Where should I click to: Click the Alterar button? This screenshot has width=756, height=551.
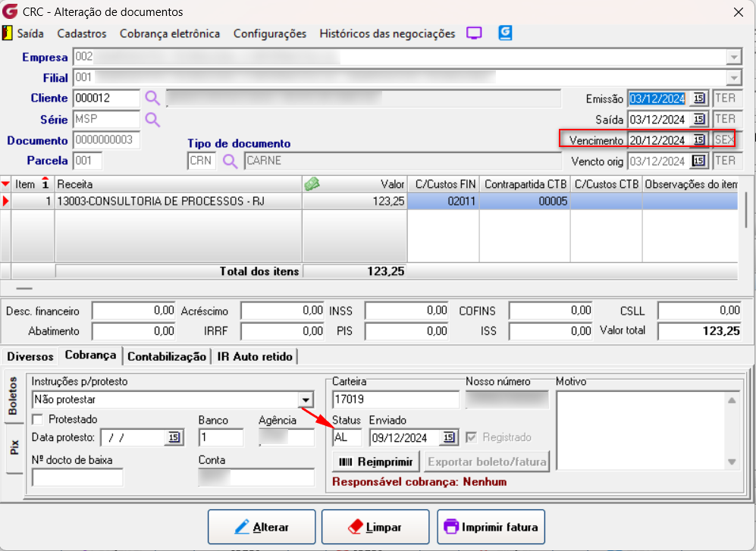[x=262, y=527]
